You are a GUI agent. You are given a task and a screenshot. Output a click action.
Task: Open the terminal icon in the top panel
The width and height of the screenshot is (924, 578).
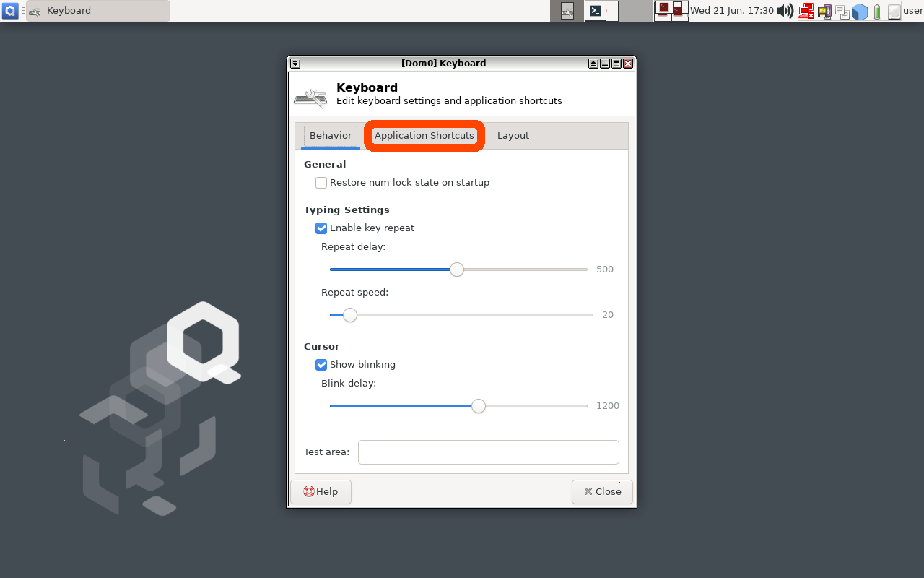click(596, 11)
